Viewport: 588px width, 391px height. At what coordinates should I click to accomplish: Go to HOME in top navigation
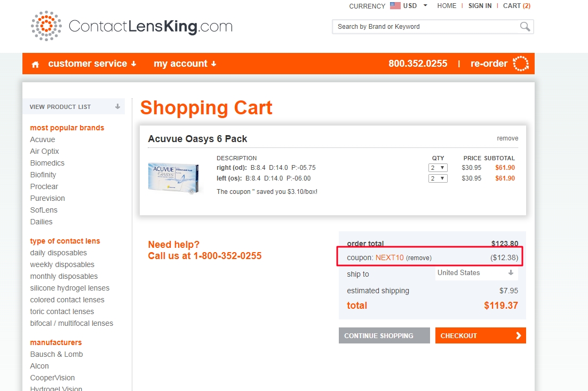447,6
